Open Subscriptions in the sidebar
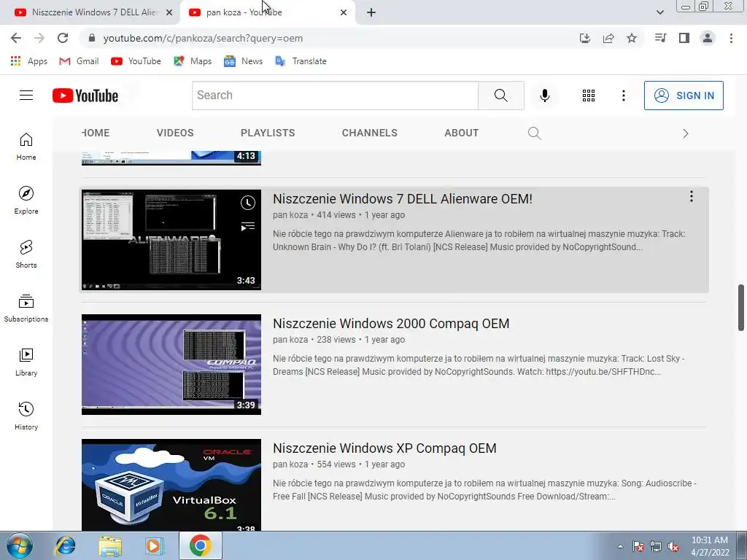Viewport: 747px width, 560px height. pyautogui.click(x=26, y=308)
